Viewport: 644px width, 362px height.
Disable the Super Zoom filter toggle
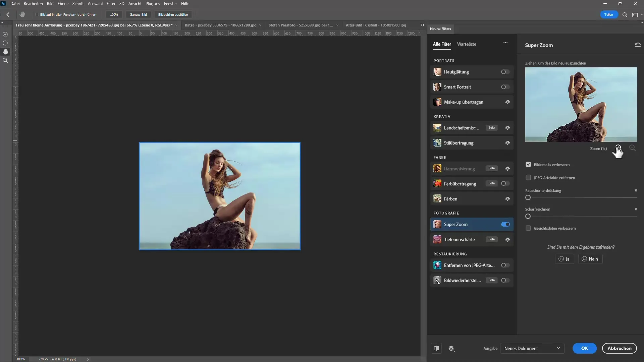coord(505,224)
